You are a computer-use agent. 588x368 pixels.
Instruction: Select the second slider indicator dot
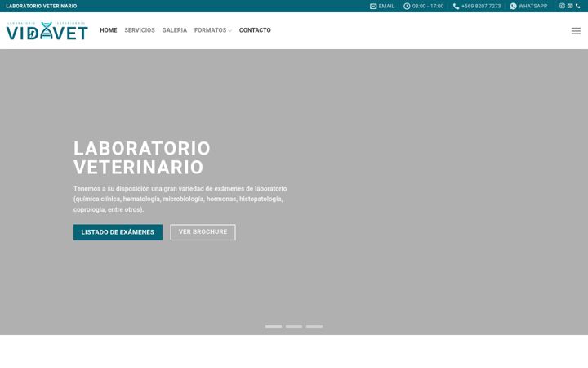[x=294, y=326]
